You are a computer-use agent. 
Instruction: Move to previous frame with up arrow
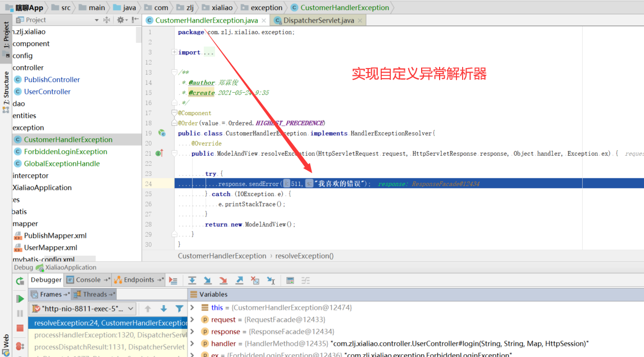pos(148,309)
